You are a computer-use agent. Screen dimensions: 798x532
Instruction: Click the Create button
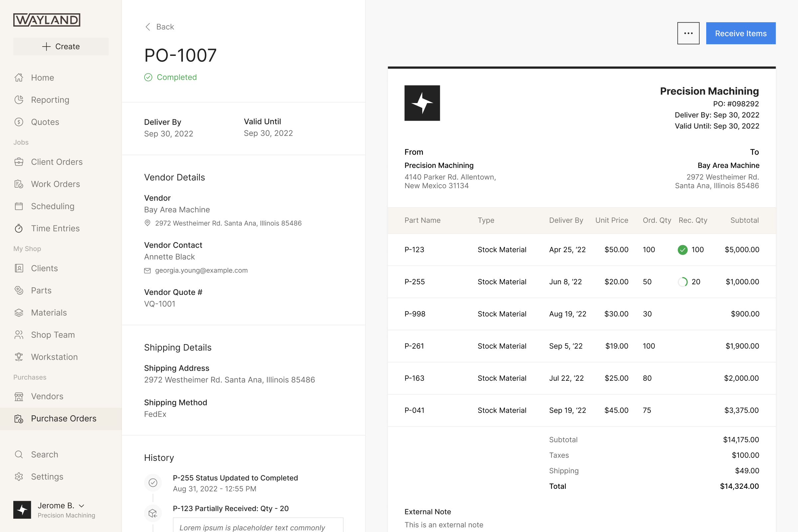coord(61,47)
